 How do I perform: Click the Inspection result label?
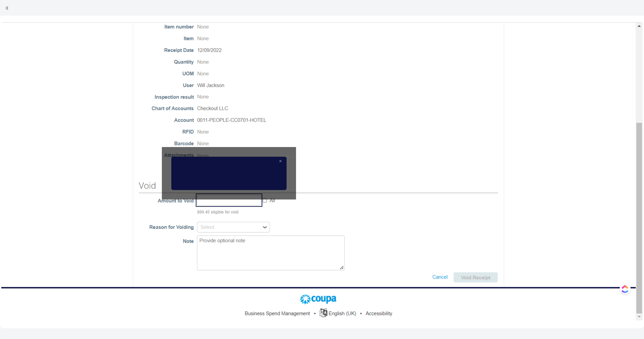(174, 97)
